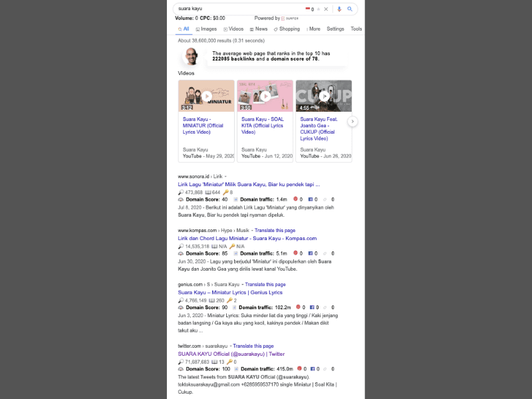
Task: Show next videos with carousel arrow
Action: click(353, 121)
